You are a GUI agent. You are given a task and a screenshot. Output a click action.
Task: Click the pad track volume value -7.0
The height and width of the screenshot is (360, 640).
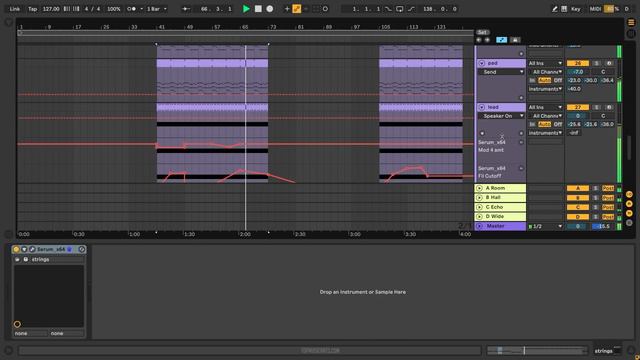[578, 72]
